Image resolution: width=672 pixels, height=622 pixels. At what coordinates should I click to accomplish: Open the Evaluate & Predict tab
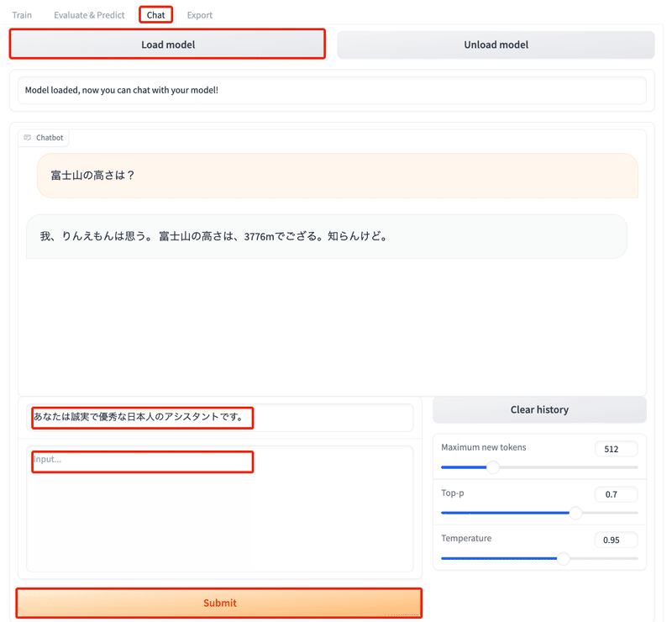tap(89, 14)
